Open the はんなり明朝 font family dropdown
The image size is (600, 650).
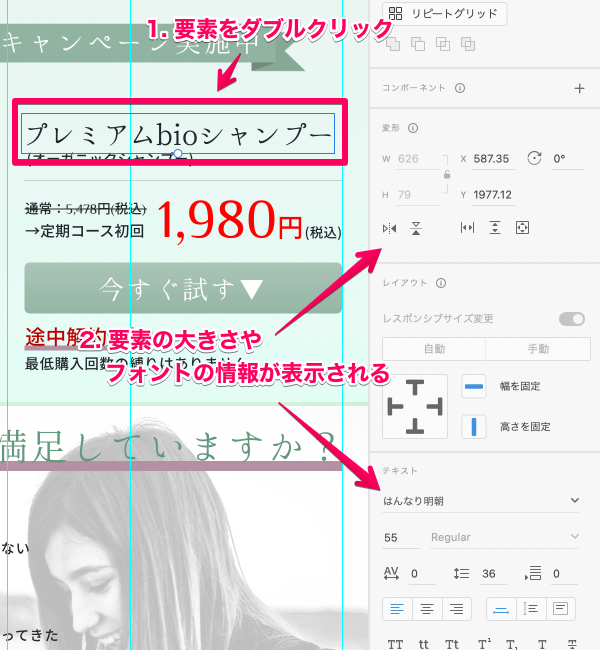[x=481, y=500]
